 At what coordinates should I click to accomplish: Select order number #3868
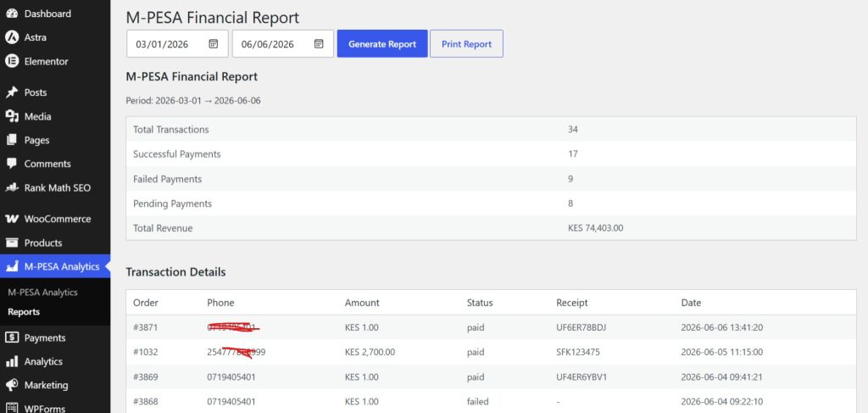(146, 401)
